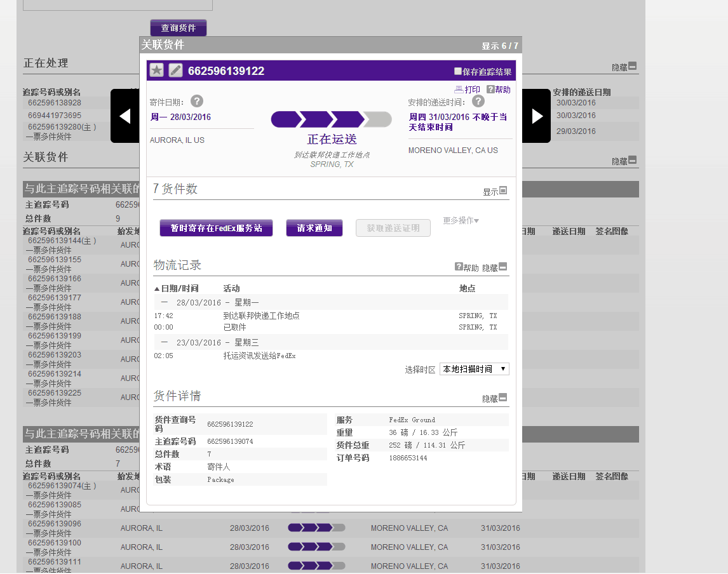The width and height of the screenshot is (728, 574).
Task: Click the 签名图像 column header in upper table
Action: 612,231
